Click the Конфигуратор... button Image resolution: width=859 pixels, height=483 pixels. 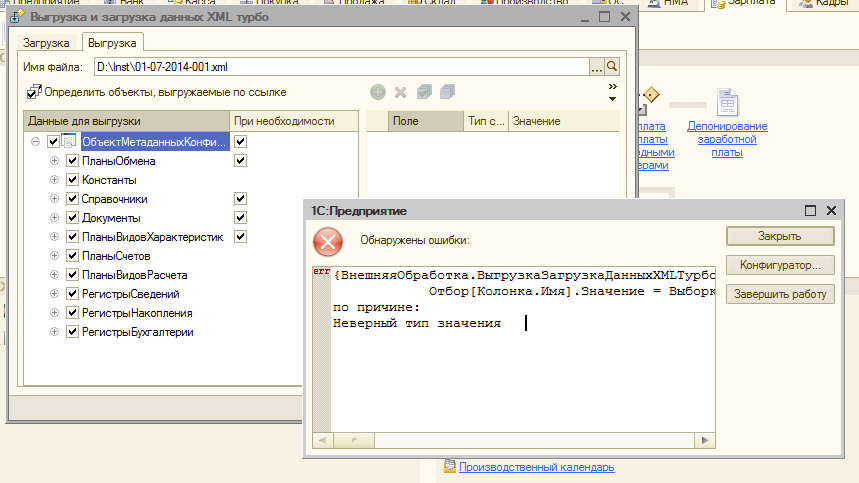click(x=779, y=265)
